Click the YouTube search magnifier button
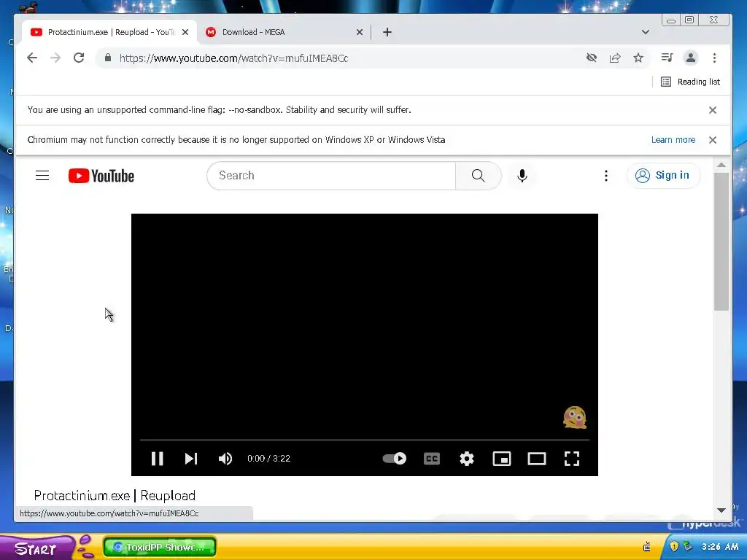Viewport: 747px width, 560px height. pyautogui.click(x=479, y=175)
